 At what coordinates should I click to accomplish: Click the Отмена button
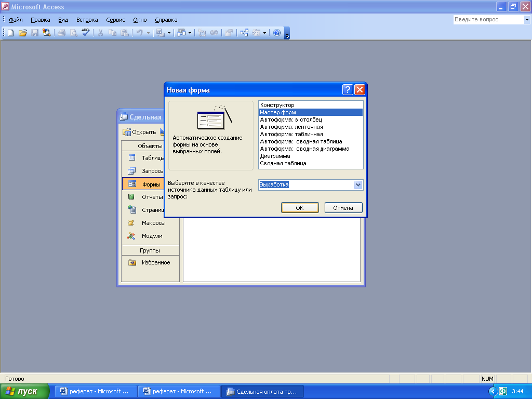pyautogui.click(x=343, y=208)
